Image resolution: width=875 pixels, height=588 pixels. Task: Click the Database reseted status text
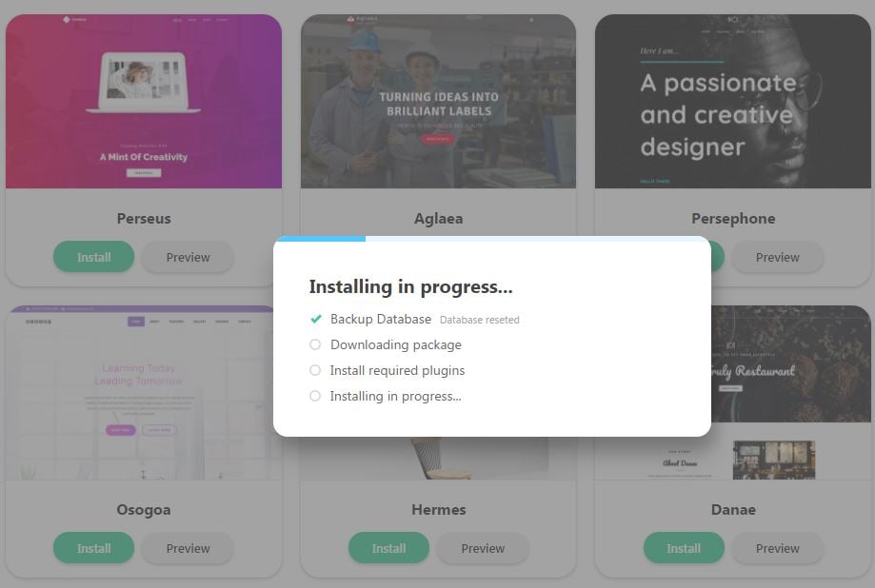coord(479,320)
